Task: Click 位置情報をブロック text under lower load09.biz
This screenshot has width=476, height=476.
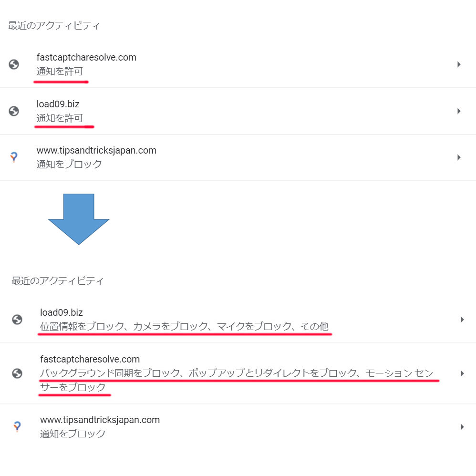Action: pyautogui.click(x=82, y=326)
